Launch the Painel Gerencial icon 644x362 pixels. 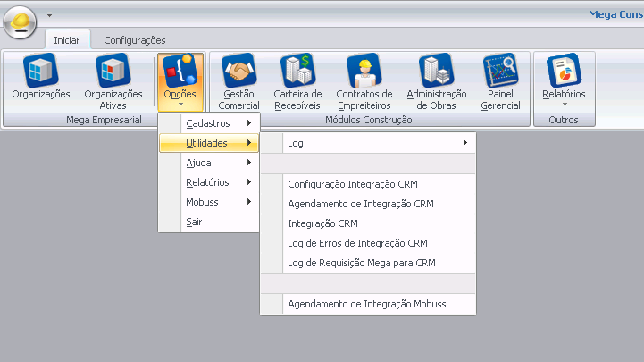pyautogui.click(x=500, y=81)
